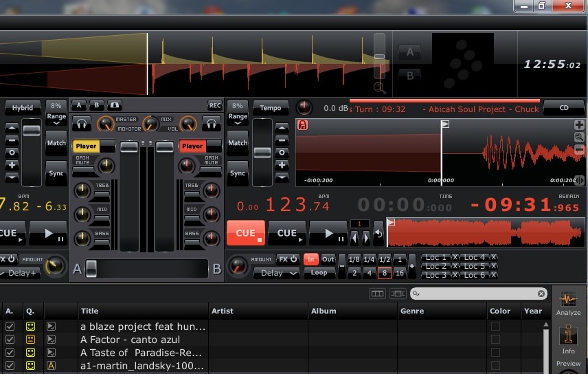Click the overview waveform zoom slider handle
588x374 pixels.
[379, 56]
